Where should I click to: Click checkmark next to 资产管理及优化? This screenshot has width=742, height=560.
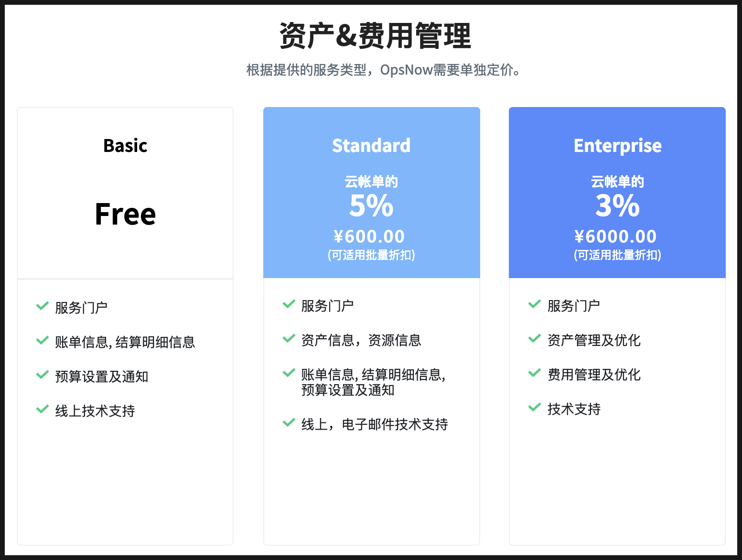(x=535, y=338)
